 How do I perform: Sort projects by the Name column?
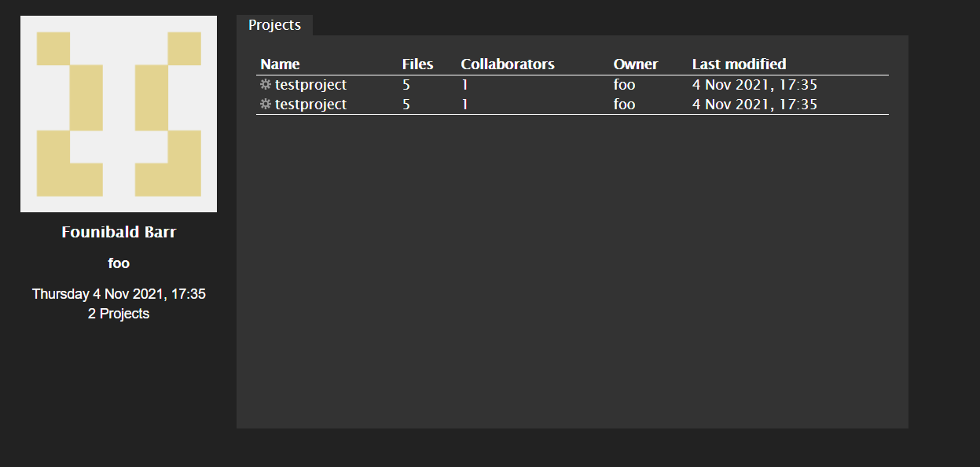(x=280, y=64)
